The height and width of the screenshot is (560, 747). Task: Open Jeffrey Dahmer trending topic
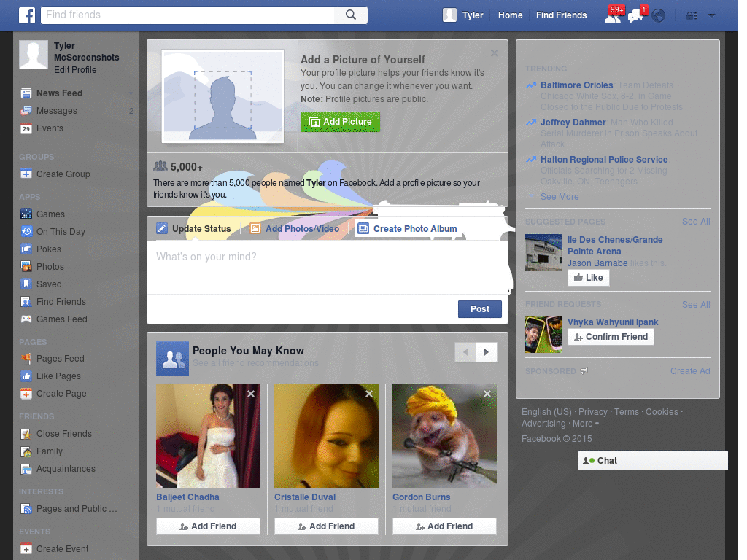(573, 122)
